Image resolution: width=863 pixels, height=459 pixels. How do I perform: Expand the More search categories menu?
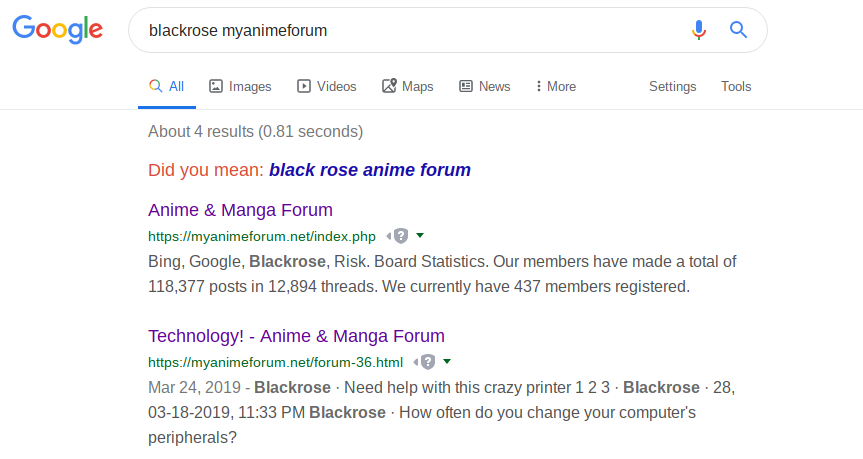[556, 86]
